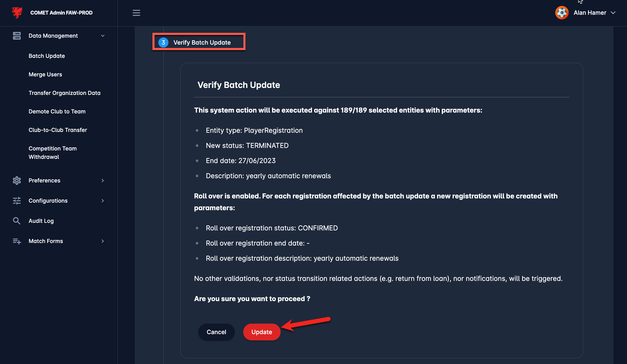
Task: Expand the Configurations submenu arrow
Action: tap(103, 201)
